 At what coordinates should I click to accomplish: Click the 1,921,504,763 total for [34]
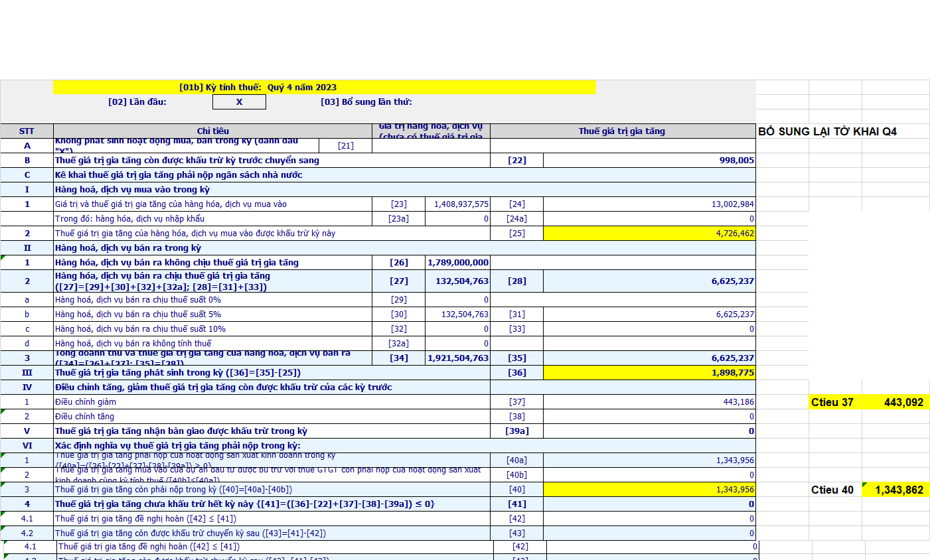[x=458, y=358]
